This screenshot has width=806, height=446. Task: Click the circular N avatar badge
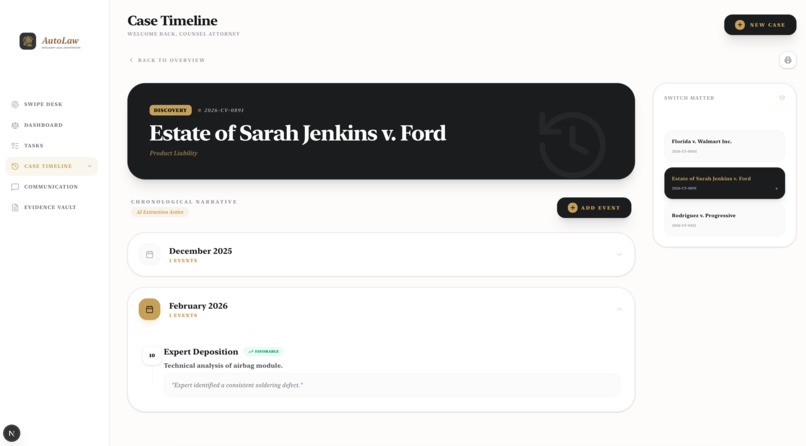pos(12,433)
